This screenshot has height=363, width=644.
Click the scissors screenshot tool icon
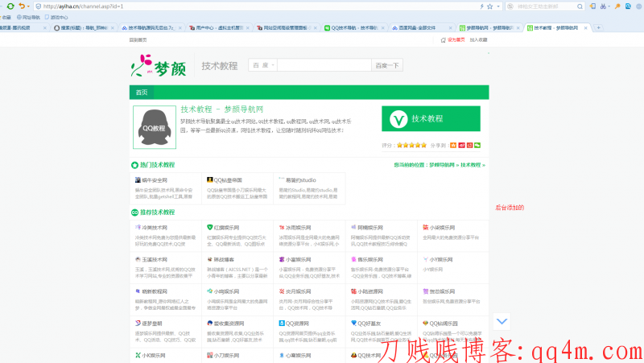(x=603, y=6)
